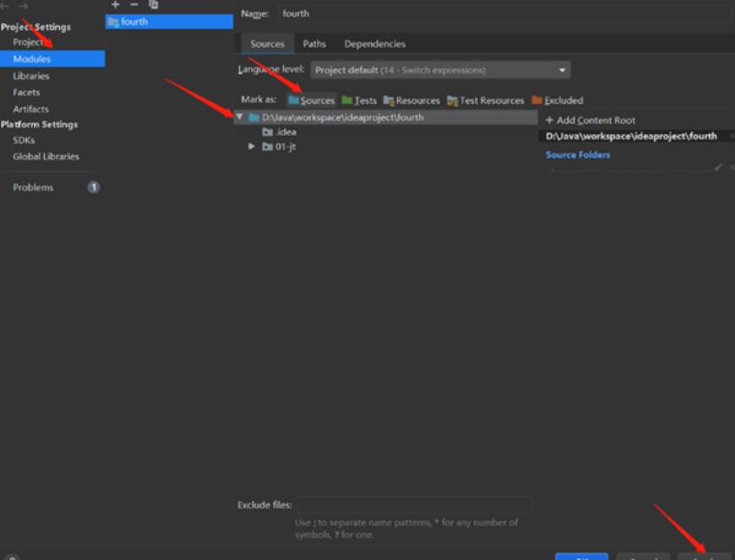Image resolution: width=735 pixels, height=560 pixels.
Task: Click the Problems count badge
Action: coord(94,187)
